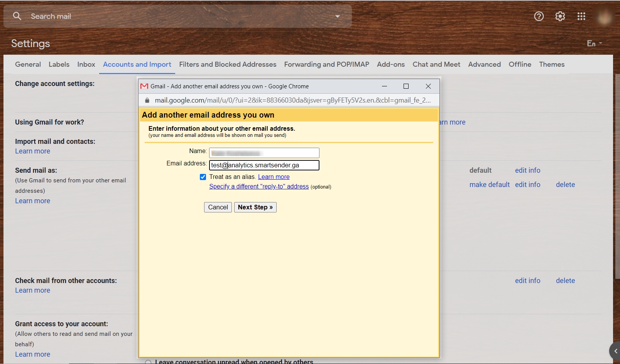This screenshot has width=620, height=364.
Task: Open Learn more under Import mail and contacts
Action: [x=32, y=151]
